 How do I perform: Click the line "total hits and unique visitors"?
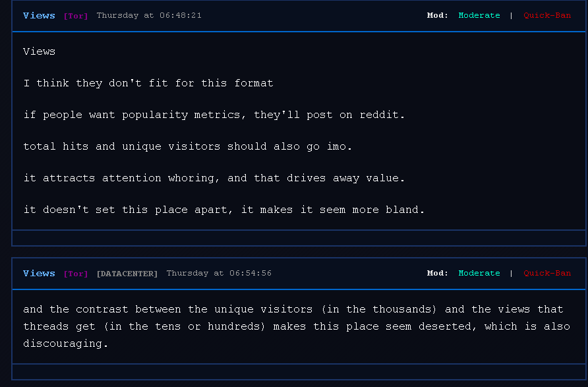tap(187, 146)
